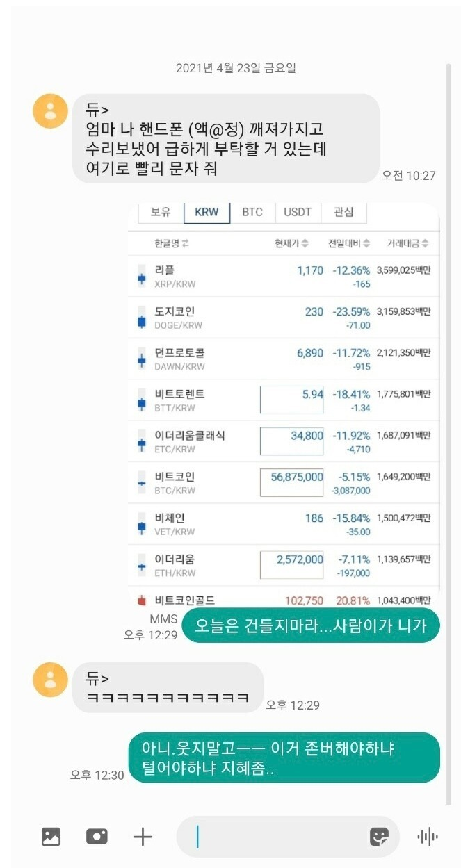Switch to the BTC market tab
The height and width of the screenshot is (868, 461).
tap(252, 212)
